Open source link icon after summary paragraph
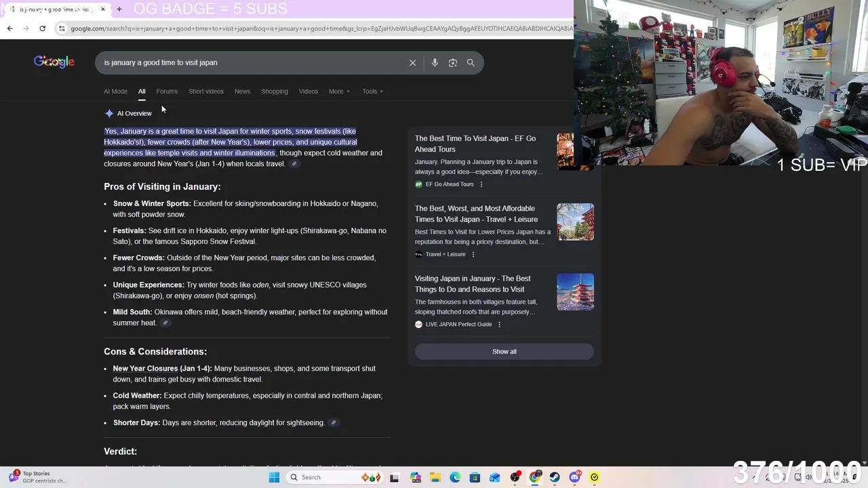Viewport: 868px width, 488px height. (x=294, y=164)
